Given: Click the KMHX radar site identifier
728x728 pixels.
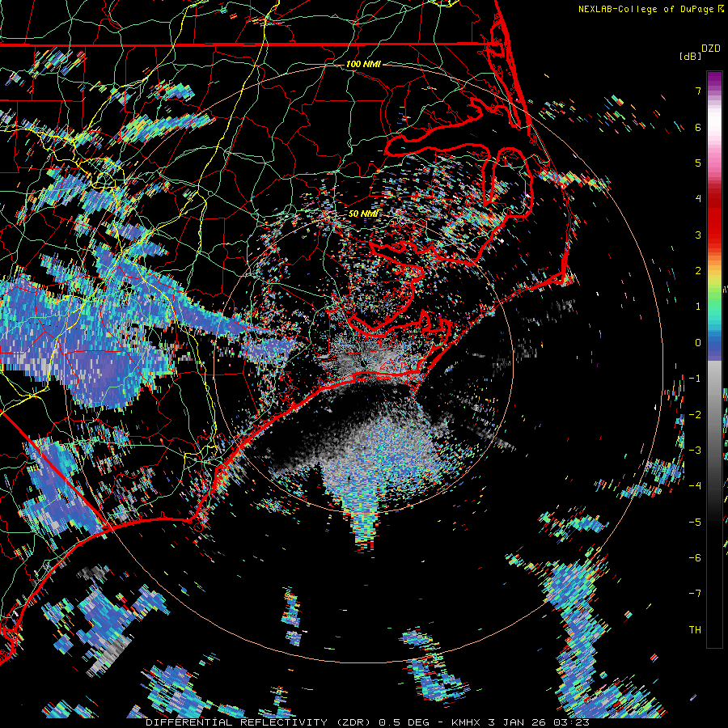Looking at the screenshot, I should pyautogui.click(x=467, y=722).
